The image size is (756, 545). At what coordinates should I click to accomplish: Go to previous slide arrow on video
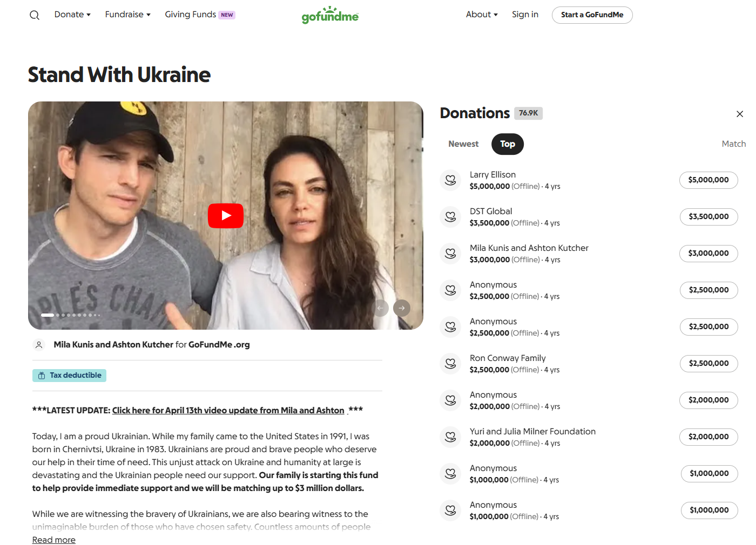(380, 308)
